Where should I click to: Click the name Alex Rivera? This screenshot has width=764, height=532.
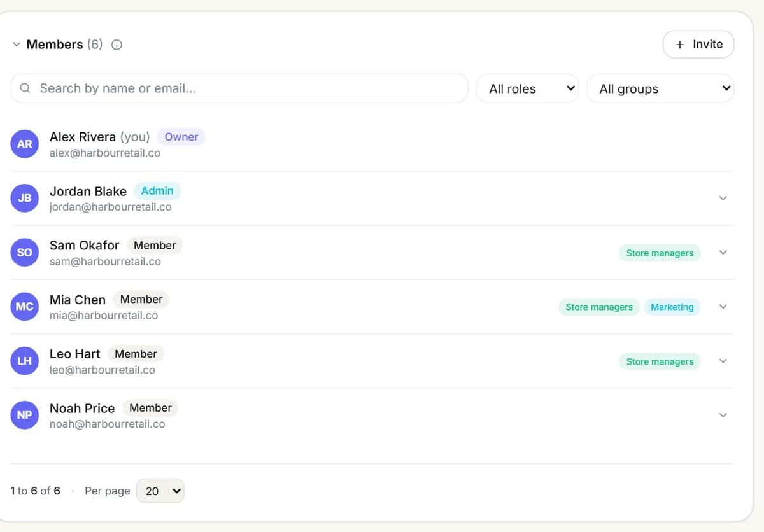coord(83,137)
